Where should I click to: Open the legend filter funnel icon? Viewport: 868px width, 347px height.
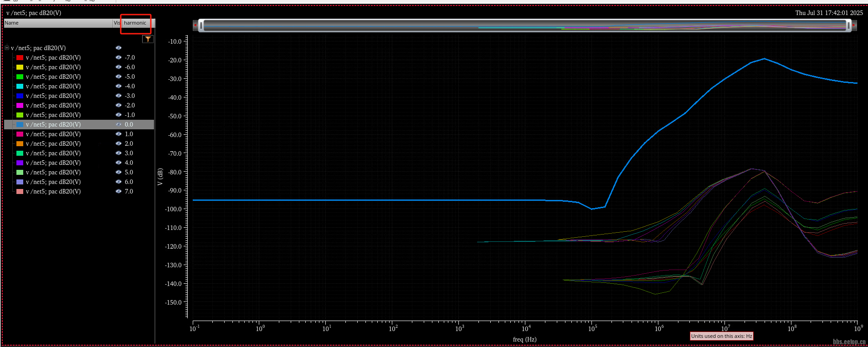(x=148, y=39)
